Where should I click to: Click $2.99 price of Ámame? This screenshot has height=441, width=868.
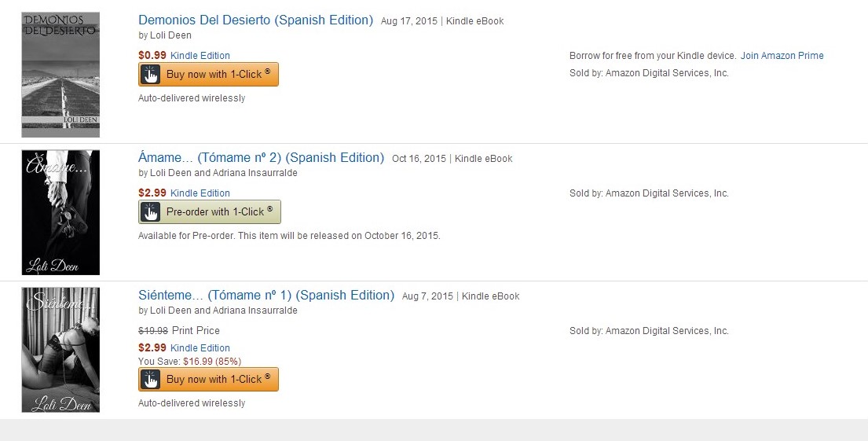click(152, 193)
